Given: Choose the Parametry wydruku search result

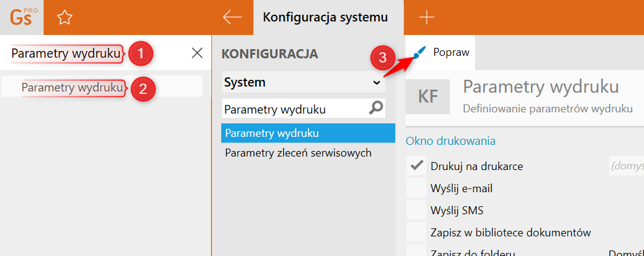Looking at the screenshot, I should tap(72, 87).
